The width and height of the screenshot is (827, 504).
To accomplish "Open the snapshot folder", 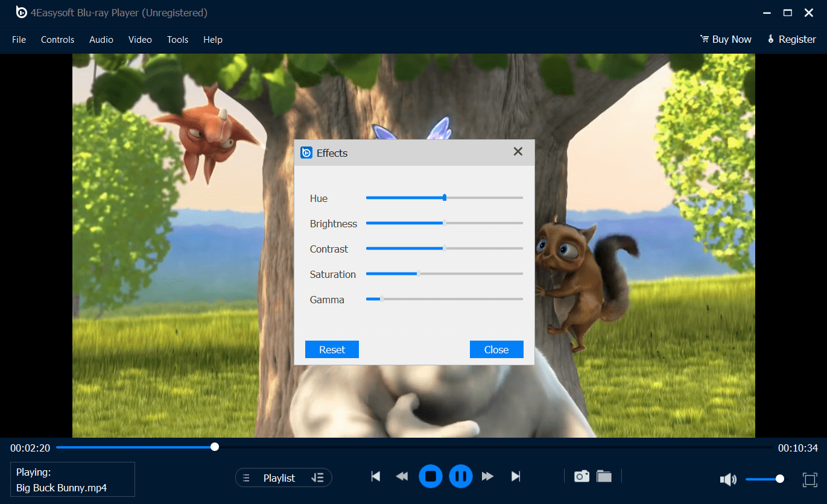I will point(604,476).
